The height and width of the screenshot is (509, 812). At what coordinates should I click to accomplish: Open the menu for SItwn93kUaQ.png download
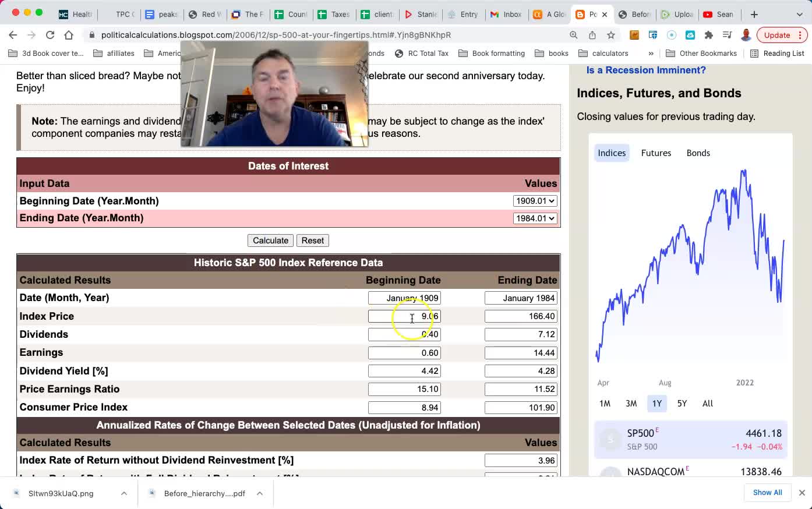point(124,493)
